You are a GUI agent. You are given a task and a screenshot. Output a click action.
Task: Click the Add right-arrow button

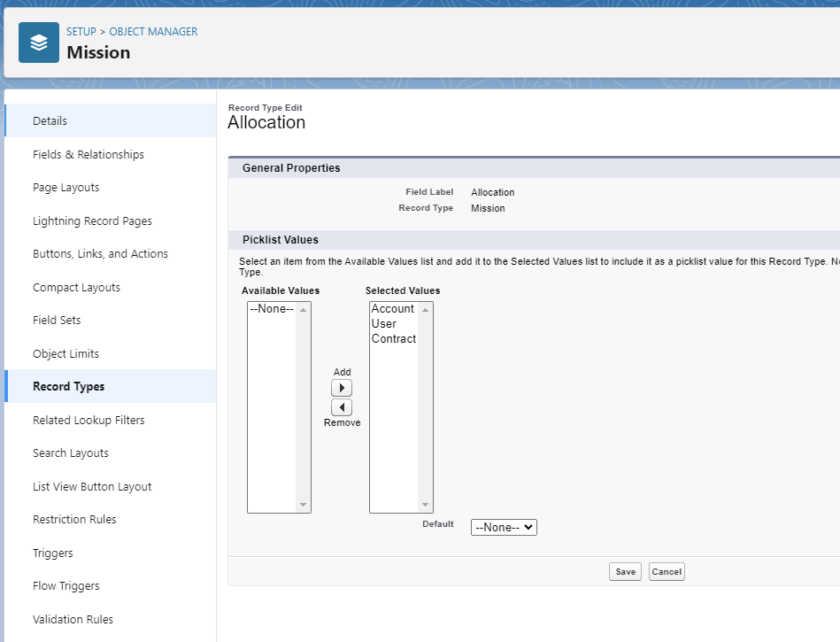342,388
